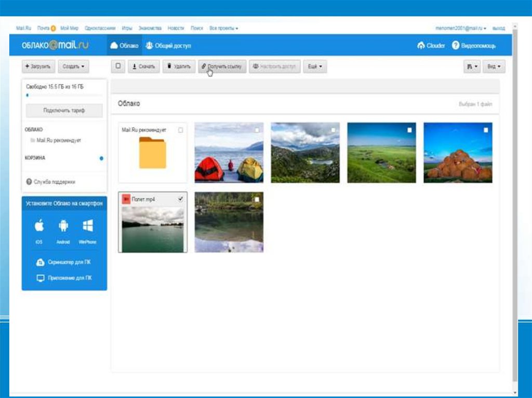Image resolution: width=532 pixels, height=398 pixels.
Task: Click the Clouder cloud icon
Action: pyautogui.click(x=421, y=46)
